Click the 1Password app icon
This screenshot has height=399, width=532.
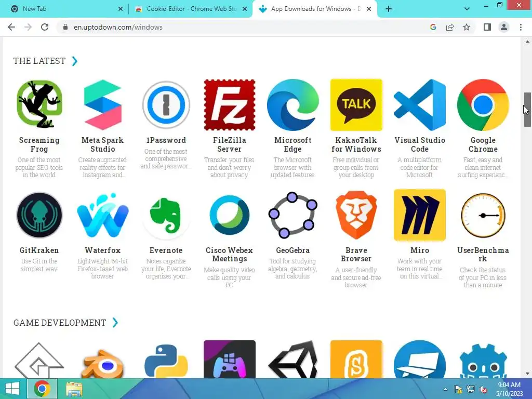click(166, 104)
